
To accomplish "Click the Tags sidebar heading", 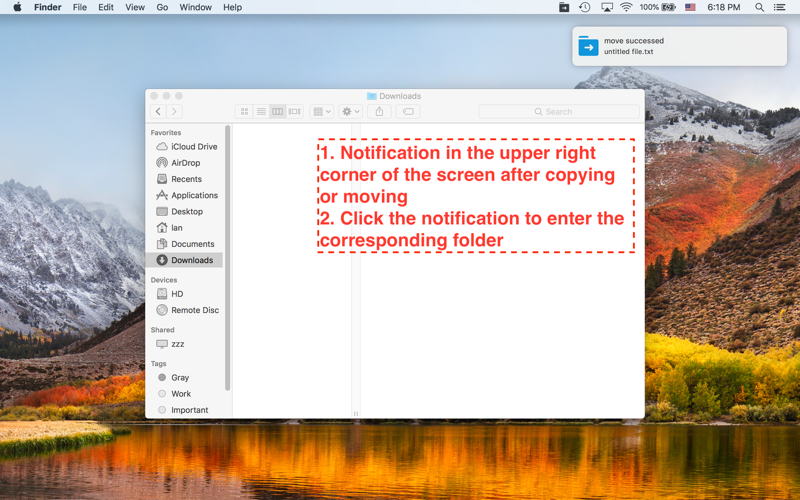I will 158,364.
